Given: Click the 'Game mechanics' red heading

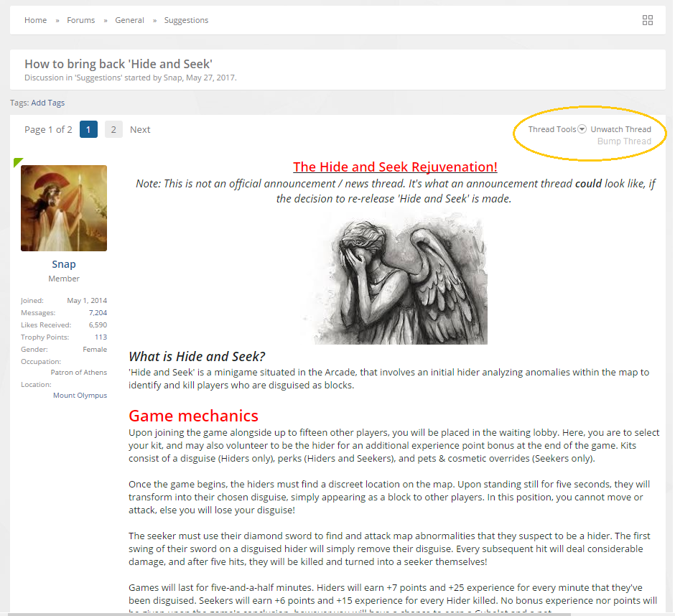Looking at the screenshot, I should point(193,416).
